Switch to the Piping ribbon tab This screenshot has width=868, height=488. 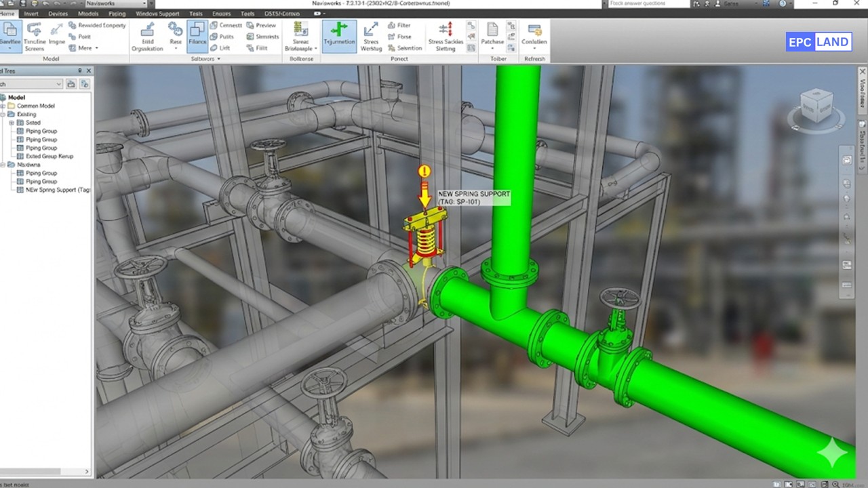117,13
